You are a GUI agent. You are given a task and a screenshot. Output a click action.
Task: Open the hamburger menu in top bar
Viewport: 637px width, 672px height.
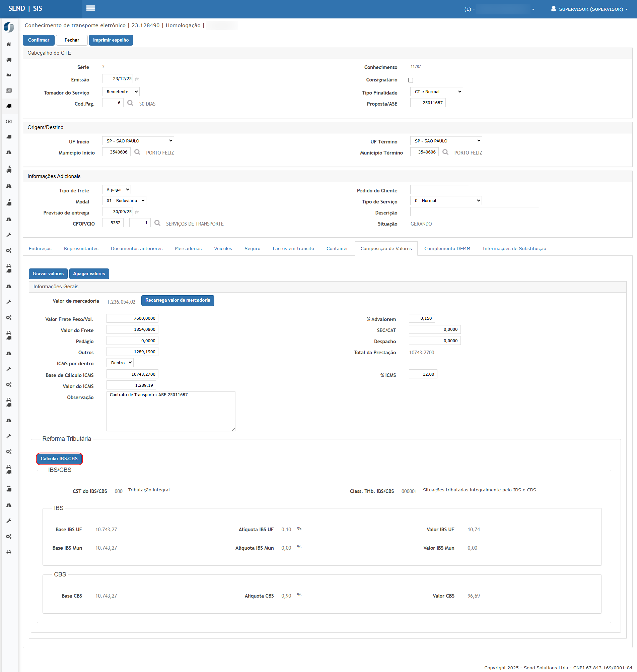click(90, 8)
